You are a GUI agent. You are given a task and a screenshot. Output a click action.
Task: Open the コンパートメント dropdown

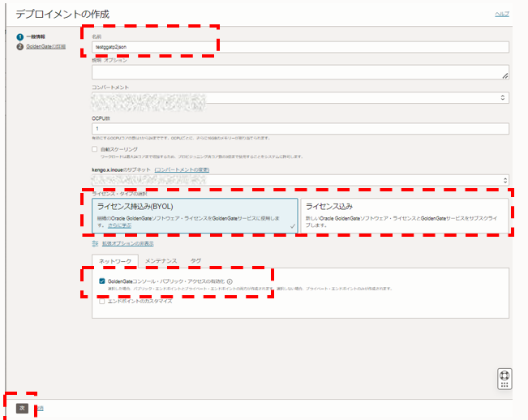coord(300,98)
